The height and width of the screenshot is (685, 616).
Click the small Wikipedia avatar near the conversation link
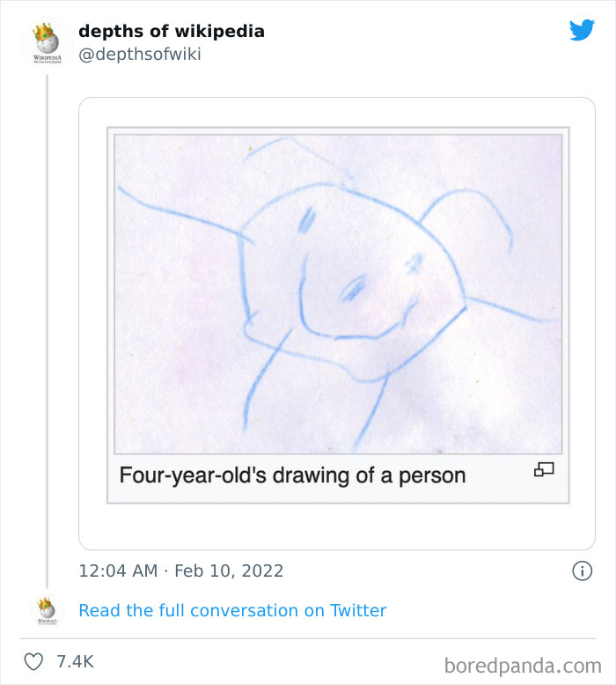click(x=45, y=610)
